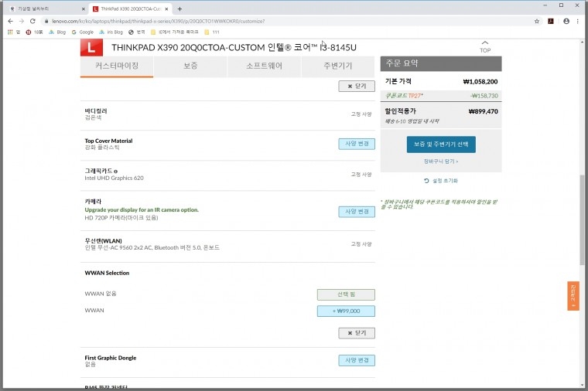Screen dimensions: 588x391
Task: Click the HD 720P 카메라 description
Action: [121, 218]
